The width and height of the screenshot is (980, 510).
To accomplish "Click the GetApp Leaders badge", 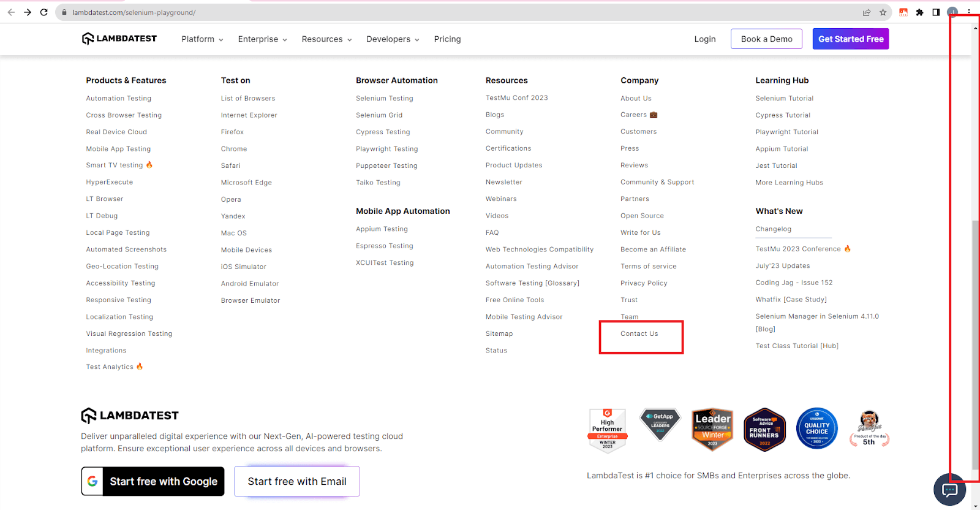I will click(660, 424).
